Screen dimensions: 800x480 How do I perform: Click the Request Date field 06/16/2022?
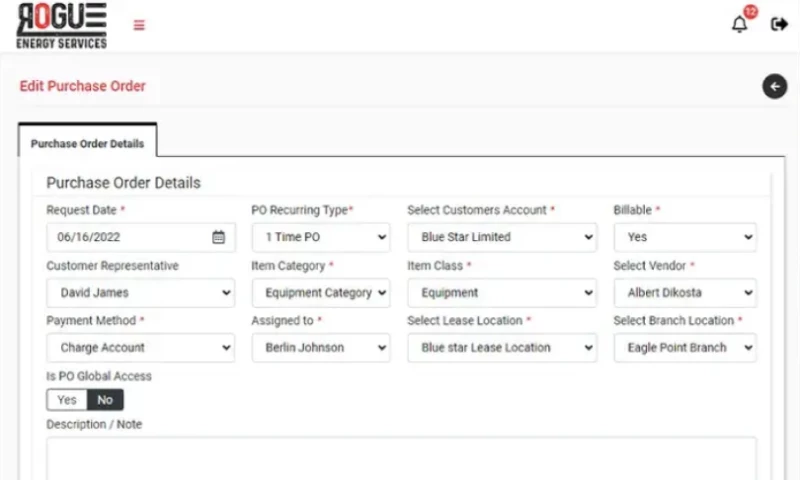pos(141,237)
